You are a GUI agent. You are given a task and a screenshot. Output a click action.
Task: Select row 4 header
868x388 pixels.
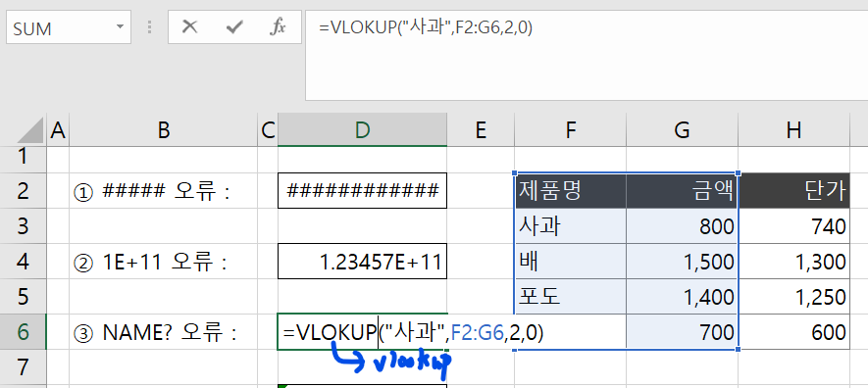point(23,262)
